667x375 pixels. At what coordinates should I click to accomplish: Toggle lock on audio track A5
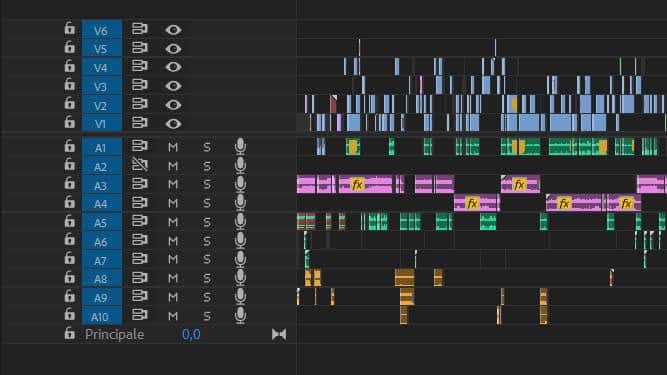pos(69,221)
